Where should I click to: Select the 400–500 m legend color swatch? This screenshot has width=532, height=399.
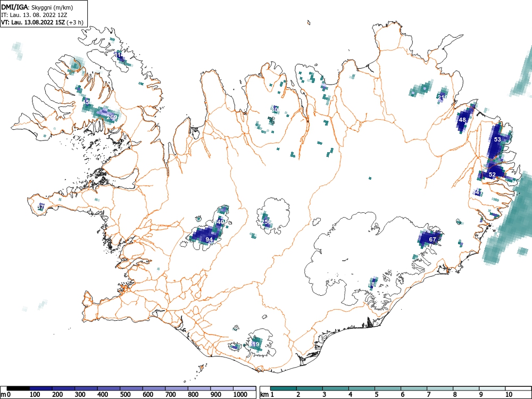pos(109,388)
